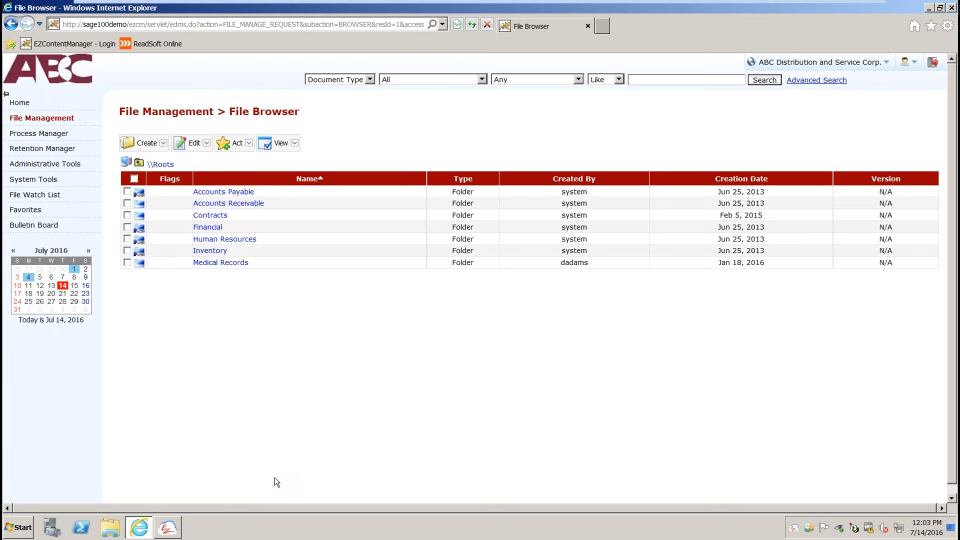Open File Watch List in the sidebar

coord(34,195)
